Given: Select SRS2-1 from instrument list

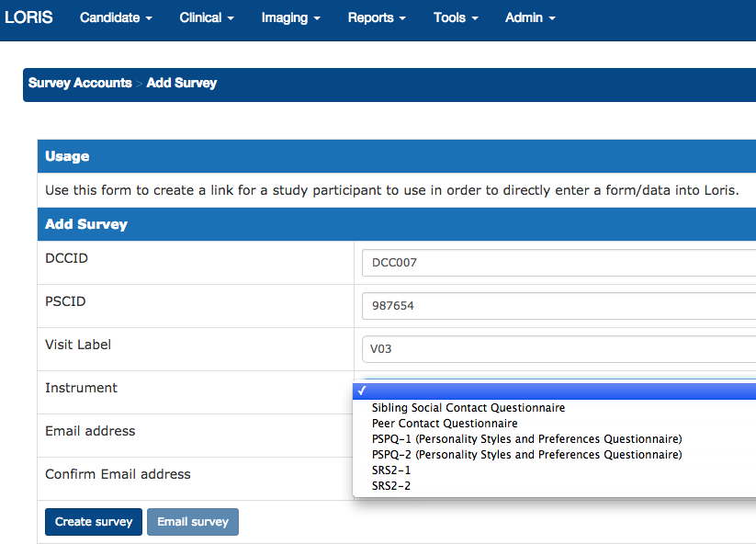Looking at the screenshot, I should point(391,470).
